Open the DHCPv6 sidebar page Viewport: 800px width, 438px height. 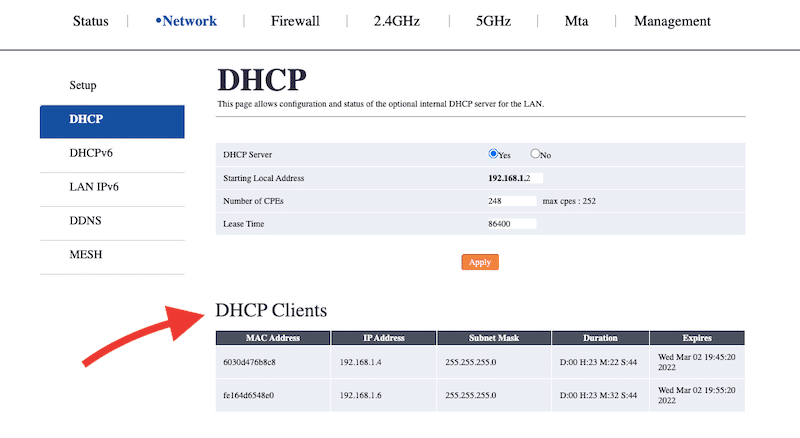pos(90,153)
